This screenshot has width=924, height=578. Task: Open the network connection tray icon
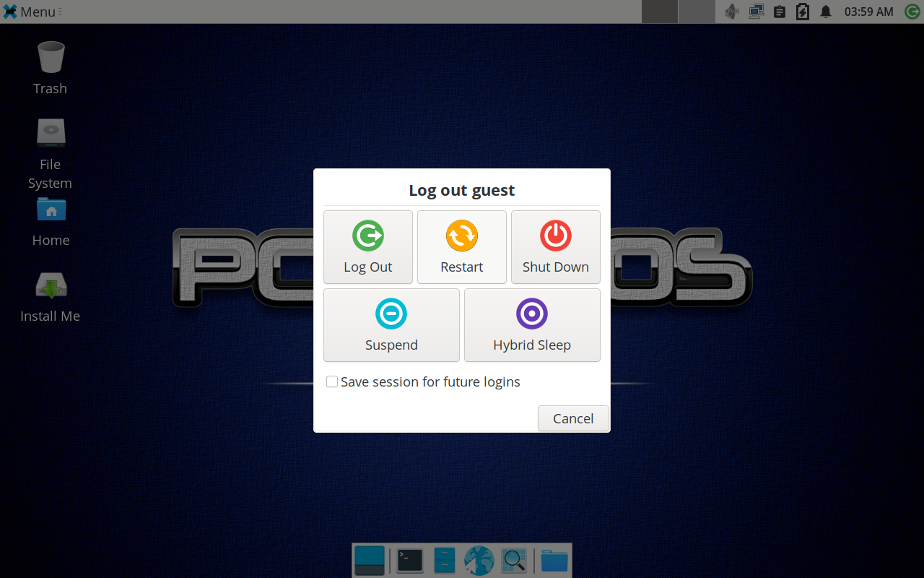click(756, 12)
